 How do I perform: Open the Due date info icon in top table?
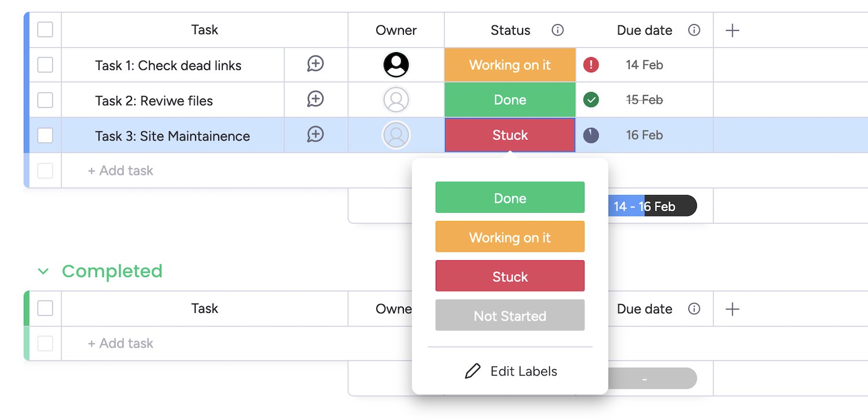[694, 30]
